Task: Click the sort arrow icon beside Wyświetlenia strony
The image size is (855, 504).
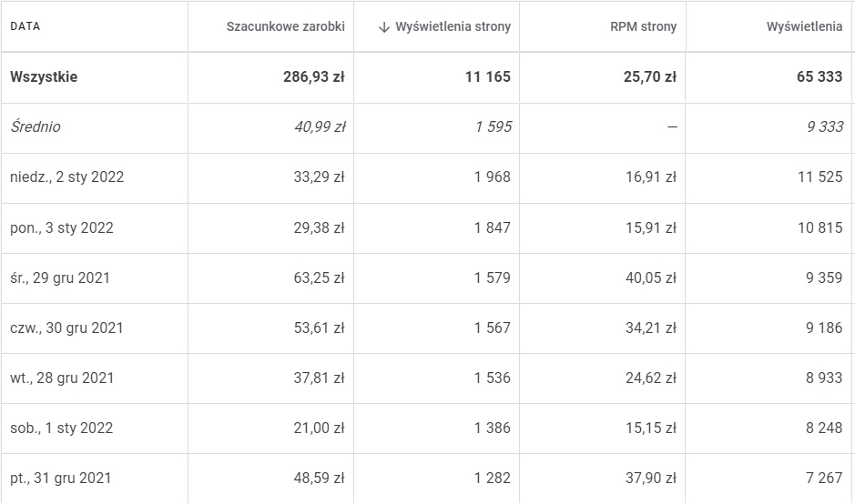Action: click(384, 27)
